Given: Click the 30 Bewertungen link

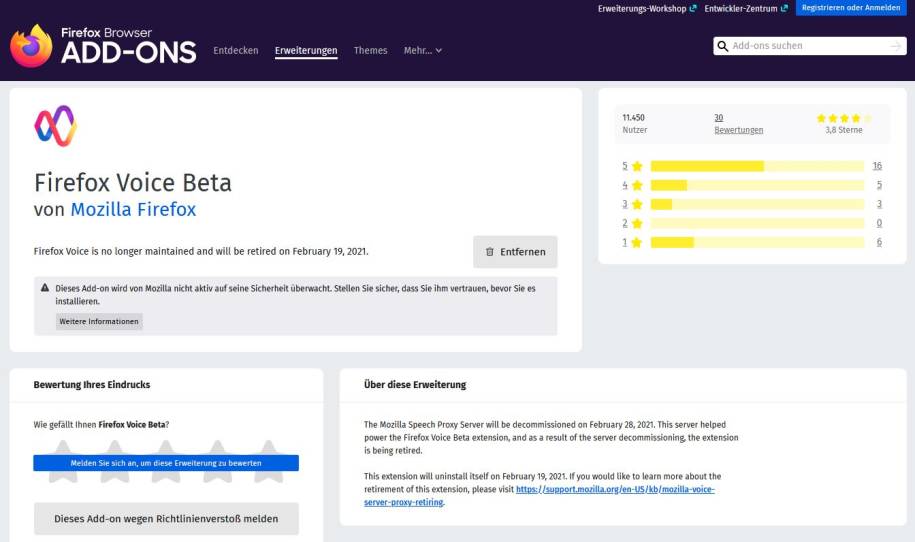Looking at the screenshot, I should (738, 124).
